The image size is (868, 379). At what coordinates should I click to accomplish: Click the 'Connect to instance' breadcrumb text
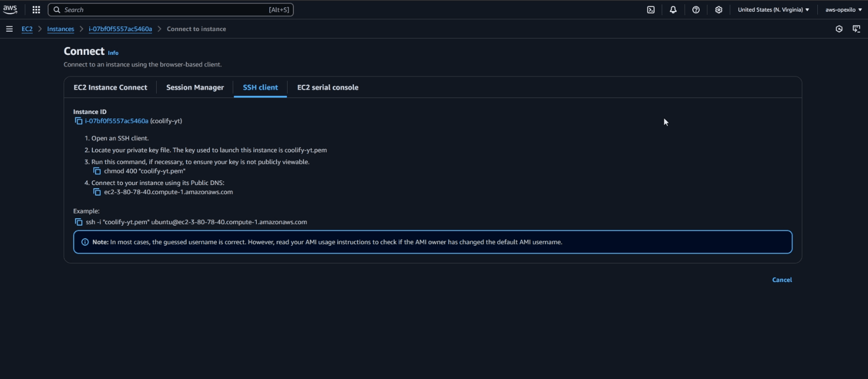click(x=196, y=29)
